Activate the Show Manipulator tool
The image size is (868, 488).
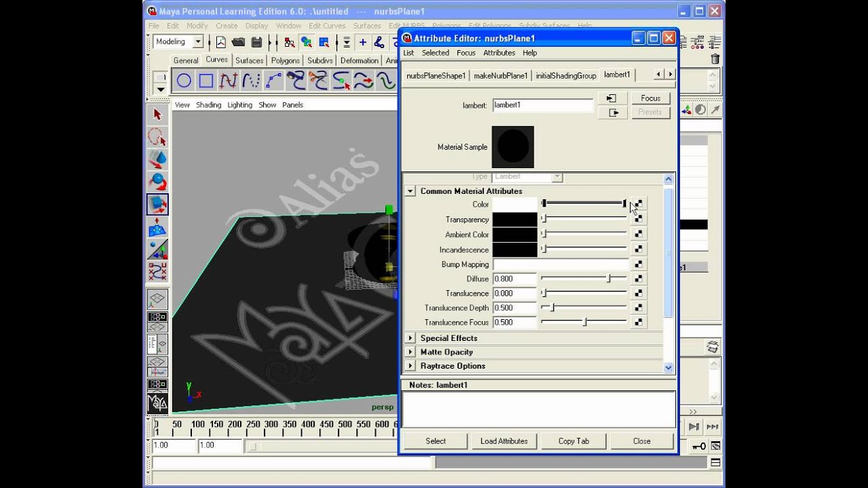[157, 249]
